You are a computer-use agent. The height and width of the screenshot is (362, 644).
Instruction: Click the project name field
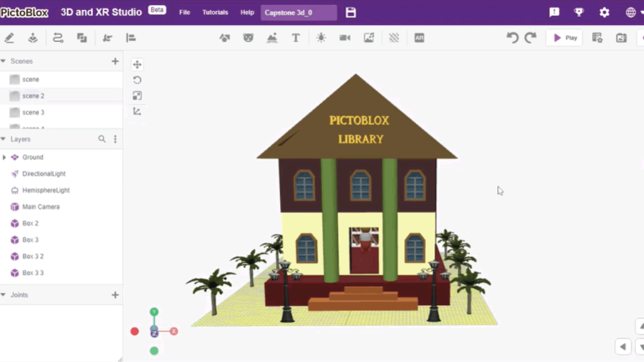click(299, 13)
